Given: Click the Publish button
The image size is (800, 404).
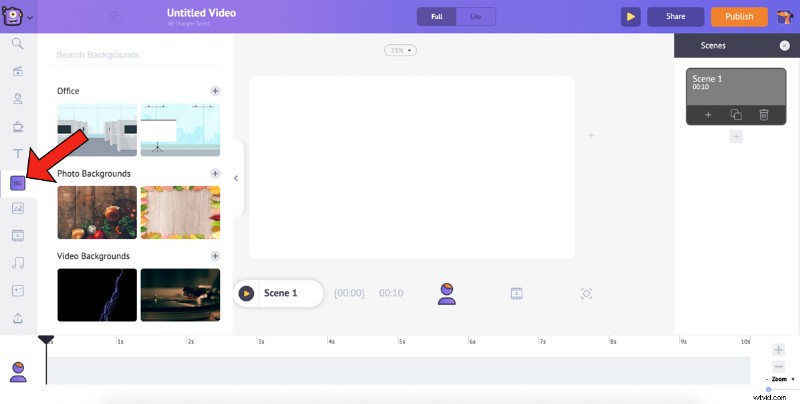Looking at the screenshot, I should coord(739,17).
